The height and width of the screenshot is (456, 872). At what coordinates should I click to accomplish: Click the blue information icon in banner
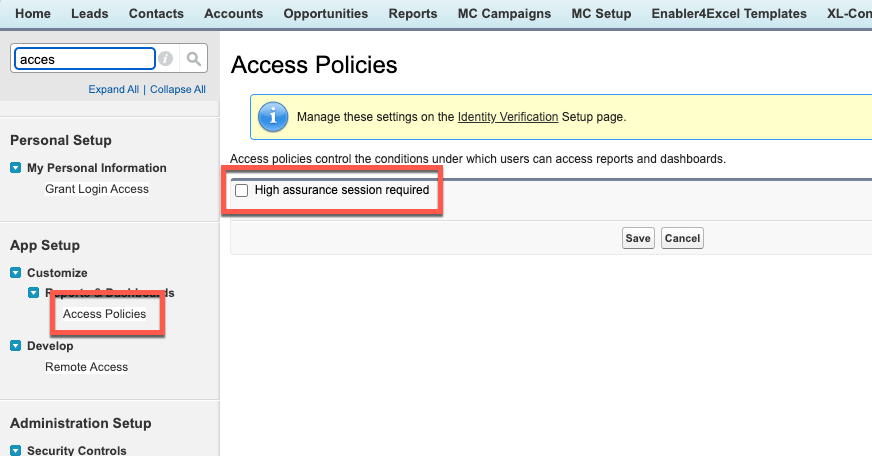click(272, 117)
